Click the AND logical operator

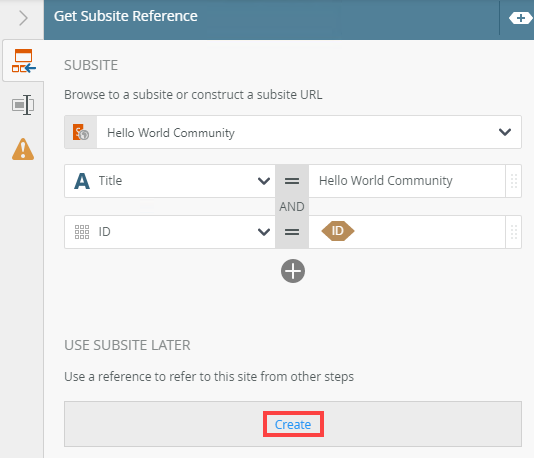[292, 206]
